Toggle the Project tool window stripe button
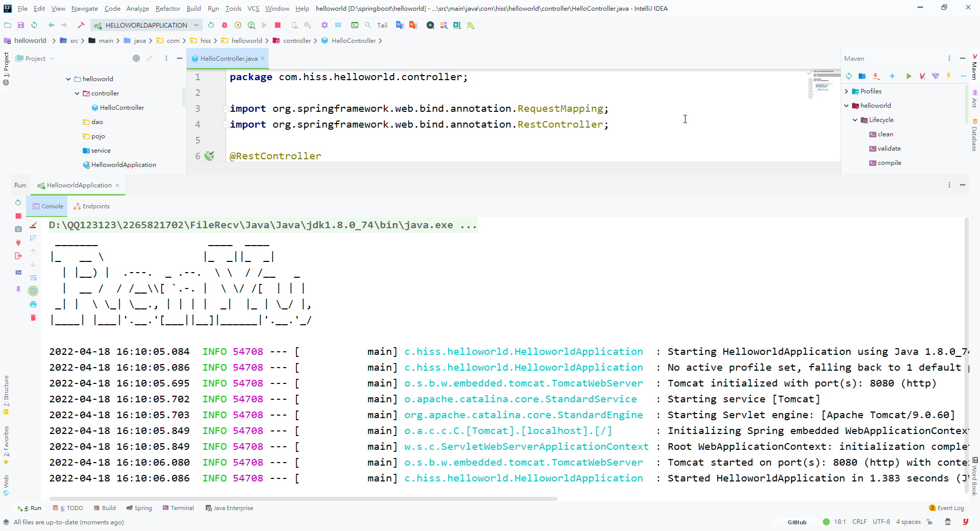The width and height of the screenshot is (980, 531). click(6, 68)
